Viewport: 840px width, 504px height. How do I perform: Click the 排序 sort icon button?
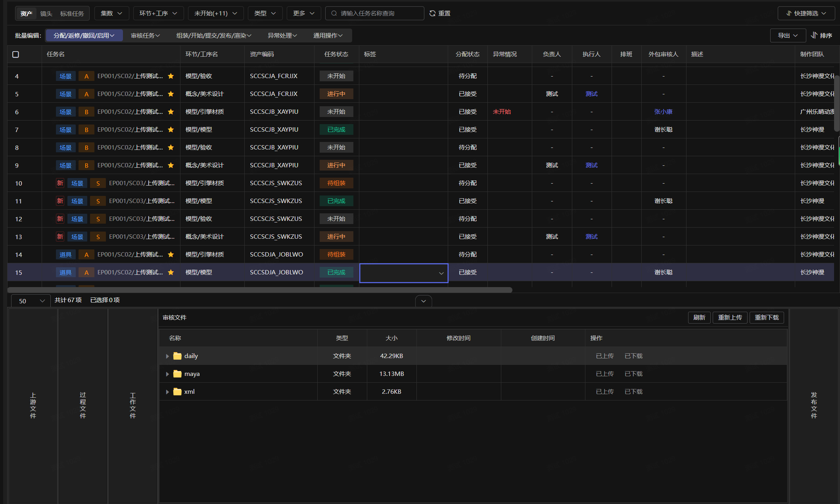(x=821, y=35)
